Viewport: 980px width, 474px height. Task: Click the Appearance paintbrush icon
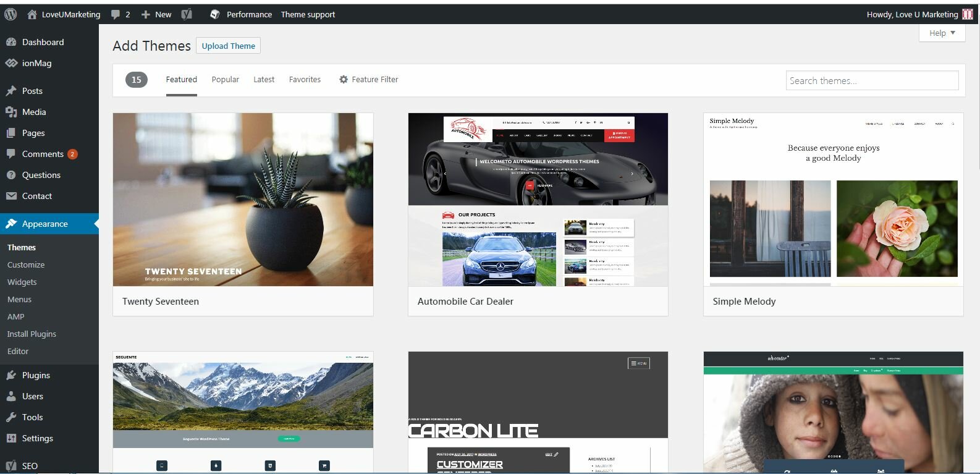11,224
